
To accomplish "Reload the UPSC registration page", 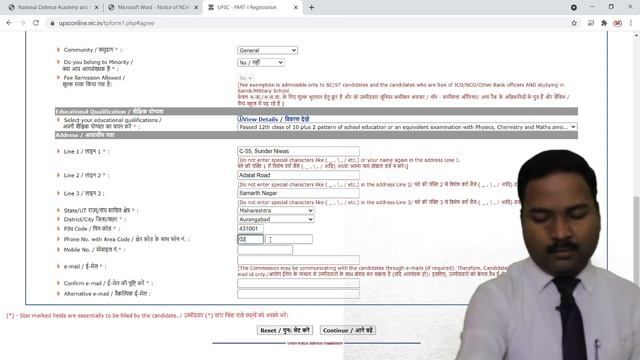I will (36, 23).
